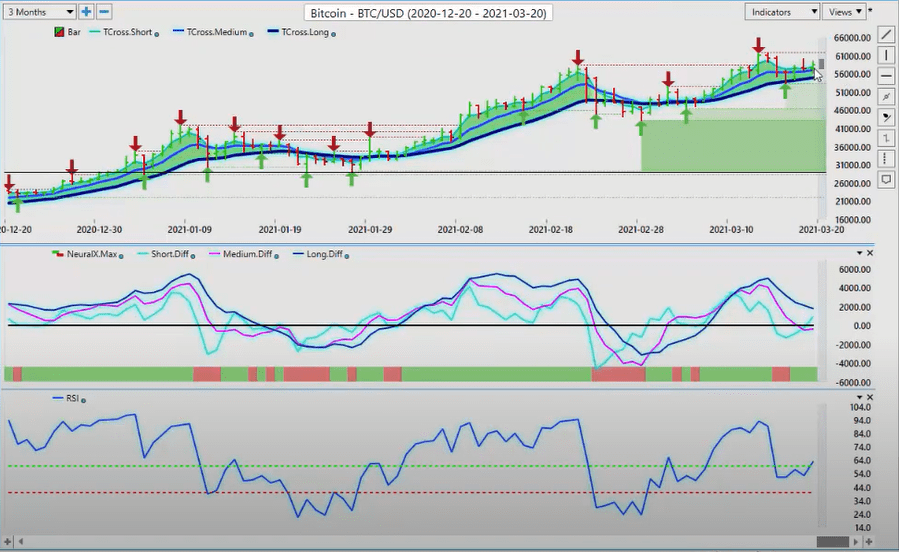Select the comment bubble annotation tool
This screenshot has height=552, width=899.
click(x=886, y=179)
